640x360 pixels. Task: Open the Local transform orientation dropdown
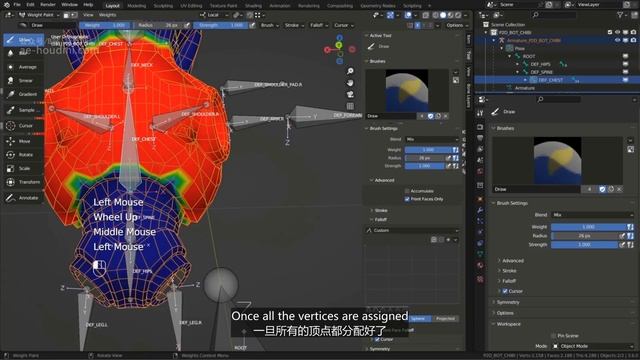point(214,15)
